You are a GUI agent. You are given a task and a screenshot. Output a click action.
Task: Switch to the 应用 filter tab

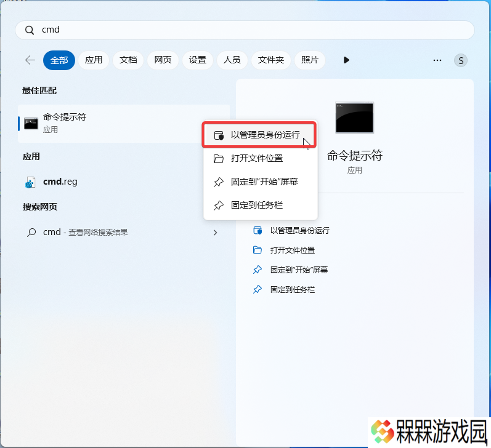point(94,60)
